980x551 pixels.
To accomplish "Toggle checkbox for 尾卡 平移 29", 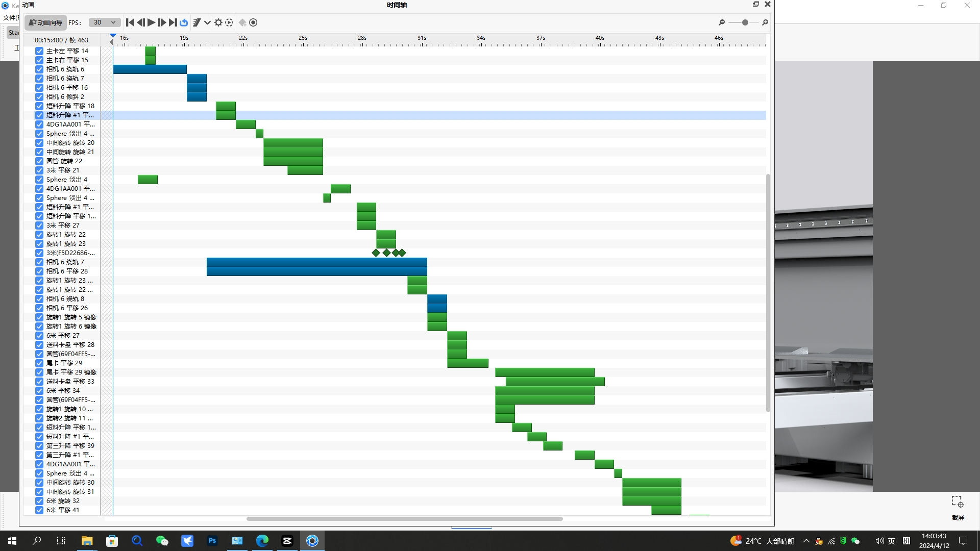I will coord(39,363).
